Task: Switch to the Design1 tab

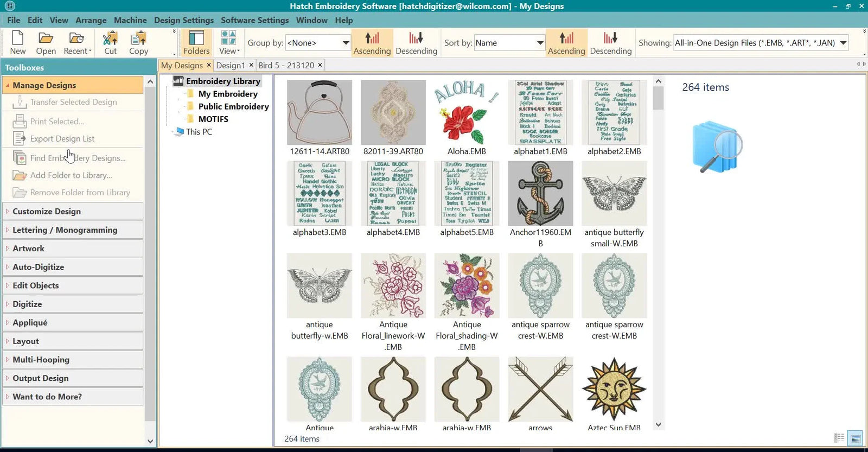Action: (x=231, y=65)
